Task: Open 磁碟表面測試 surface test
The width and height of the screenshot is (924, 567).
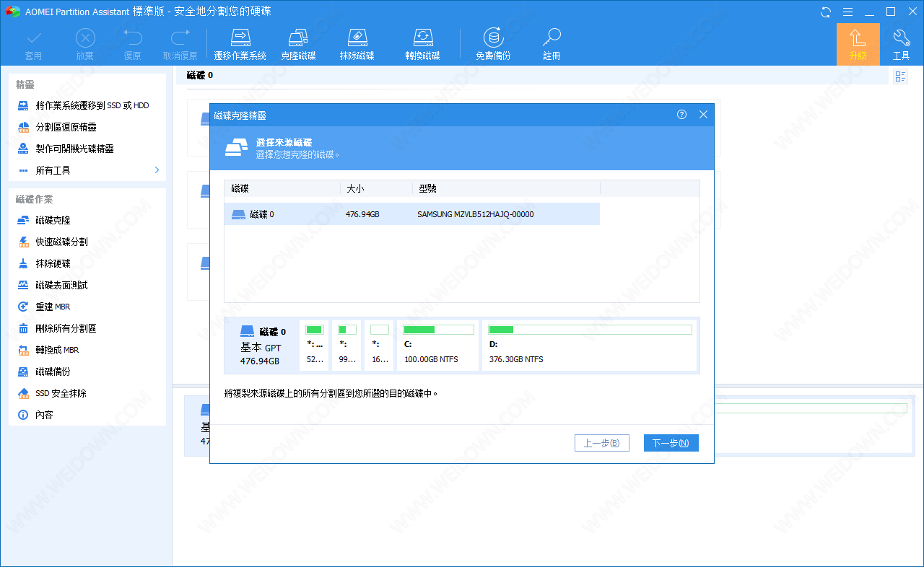Action: pyautogui.click(x=53, y=285)
